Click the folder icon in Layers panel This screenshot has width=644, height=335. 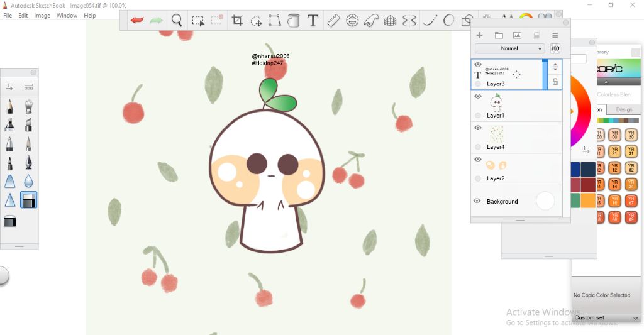pyautogui.click(x=499, y=35)
